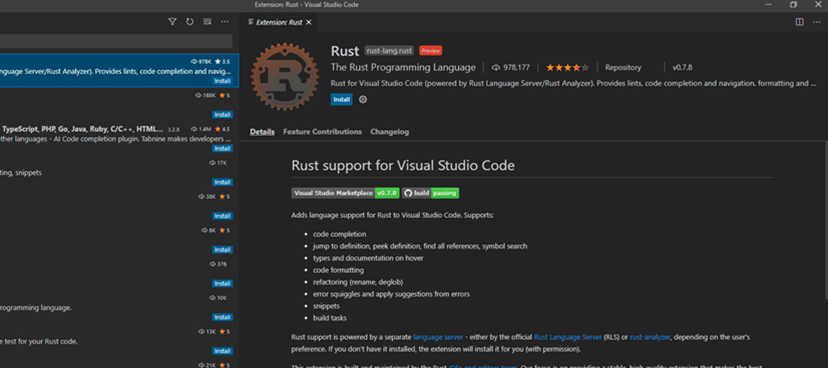Screen dimensions: 828x368
Task: Install the extension with 6K downloads
Action: click(x=222, y=250)
